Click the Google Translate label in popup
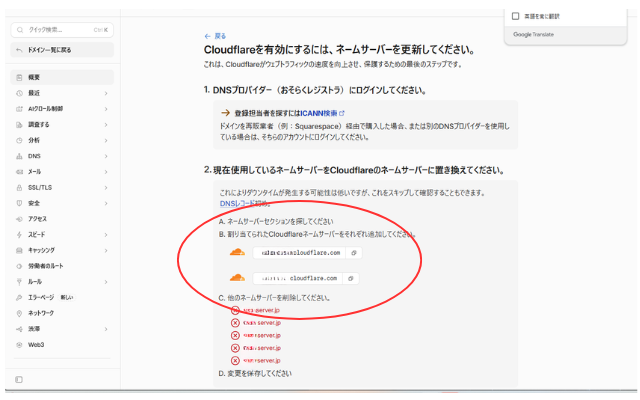640x400 pixels. coord(533,34)
